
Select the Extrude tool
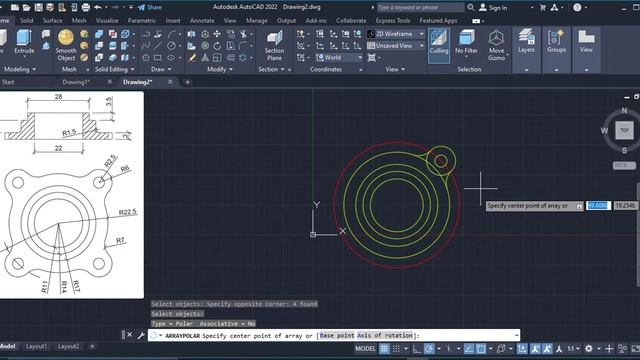(24, 42)
